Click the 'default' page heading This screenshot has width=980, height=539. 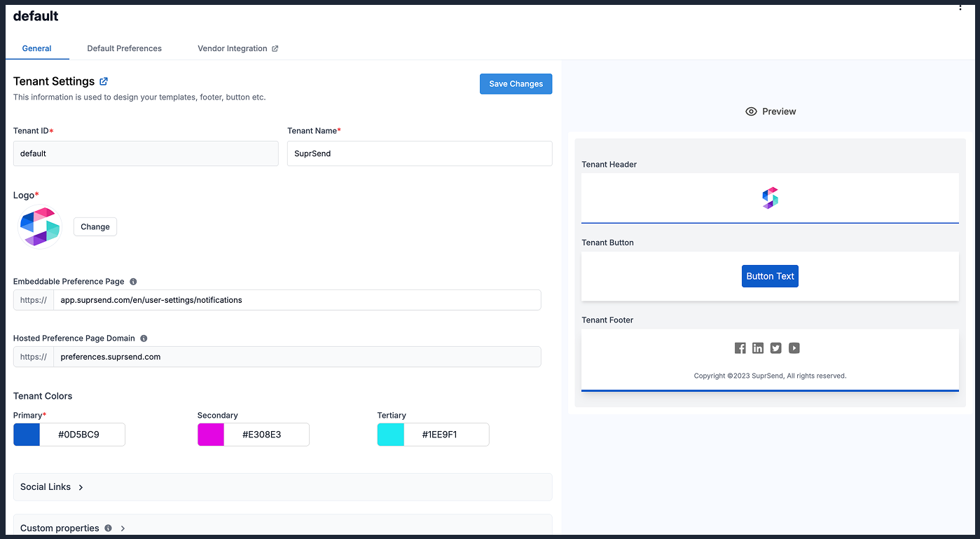pos(36,16)
